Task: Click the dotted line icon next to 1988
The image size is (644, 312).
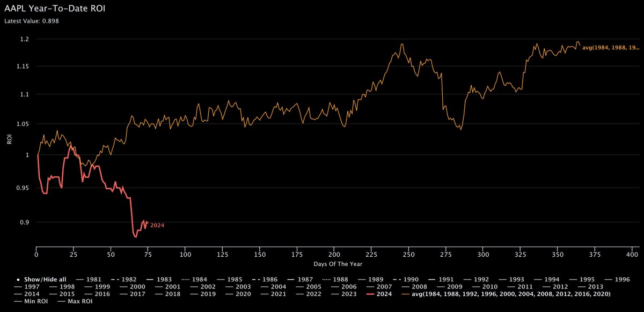Action: pos(325,279)
